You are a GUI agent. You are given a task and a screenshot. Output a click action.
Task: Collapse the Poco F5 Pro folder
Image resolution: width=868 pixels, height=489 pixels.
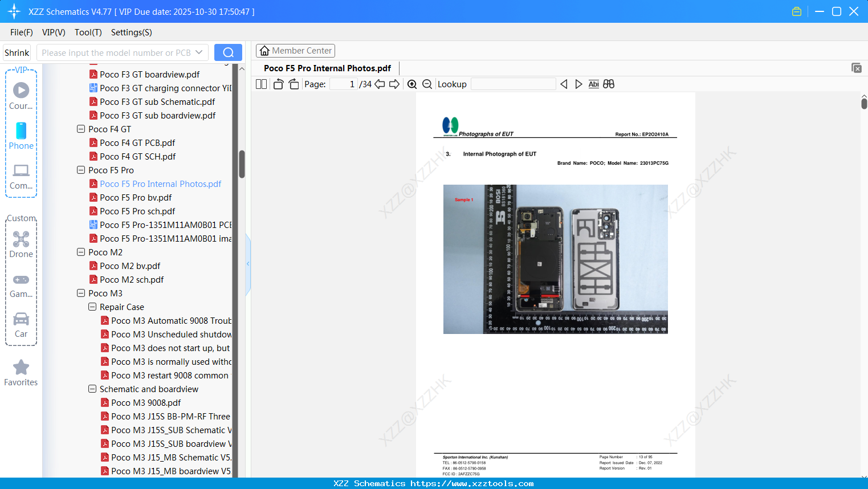(x=81, y=170)
